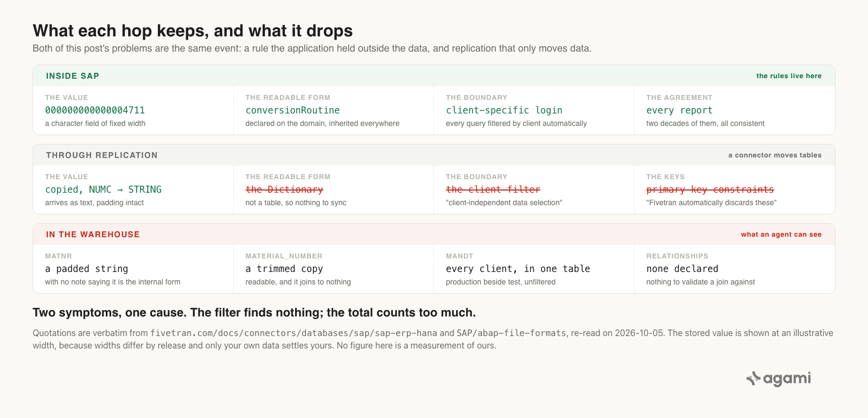The width and height of the screenshot is (868, 418).
Task: Click "every query filtered by client automatically"
Action: [x=516, y=124]
